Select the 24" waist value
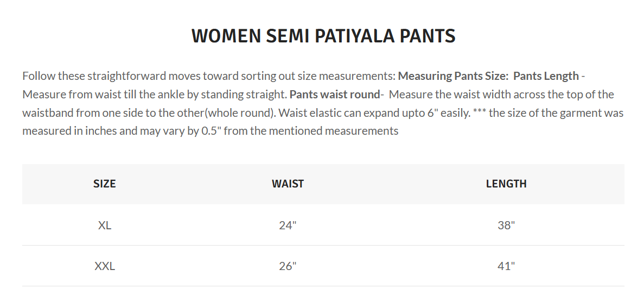 pyautogui.click(x=288, y=225)
